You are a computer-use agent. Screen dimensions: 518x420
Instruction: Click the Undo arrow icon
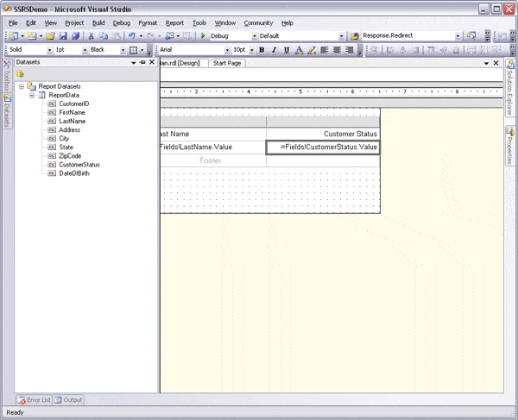(132, 35)
